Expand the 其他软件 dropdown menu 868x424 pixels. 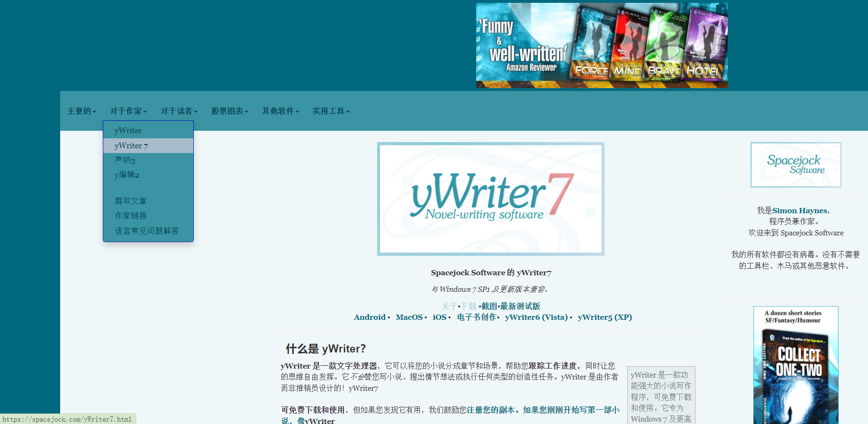(280, 111)
